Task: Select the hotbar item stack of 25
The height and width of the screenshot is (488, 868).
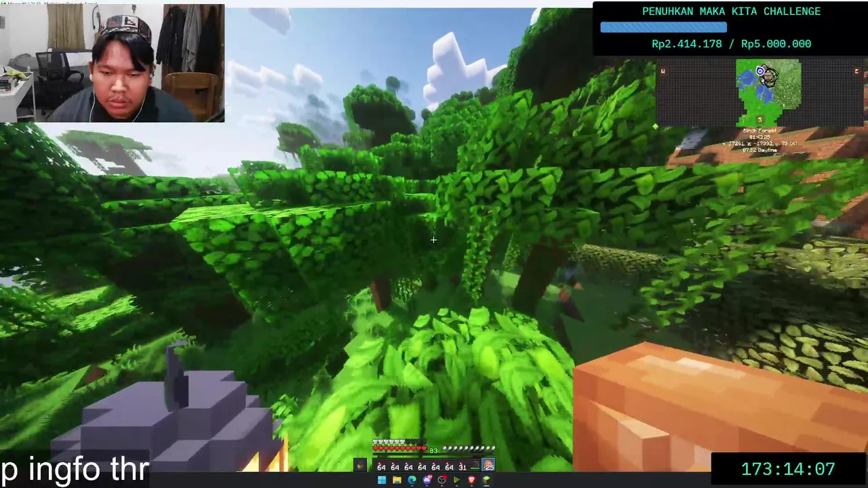Action: pyautogui.click(x=488, y=466)
